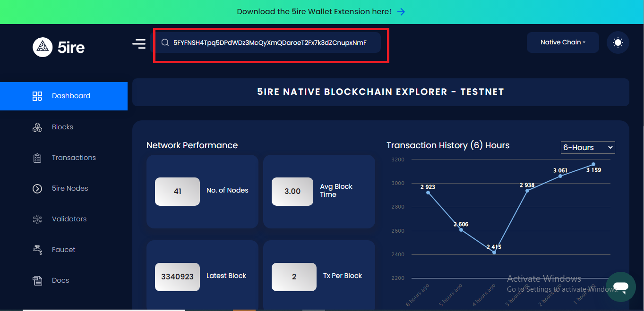Select the 3 061 chart data point
The image size is (644, 311).
[x=560, y=176]
